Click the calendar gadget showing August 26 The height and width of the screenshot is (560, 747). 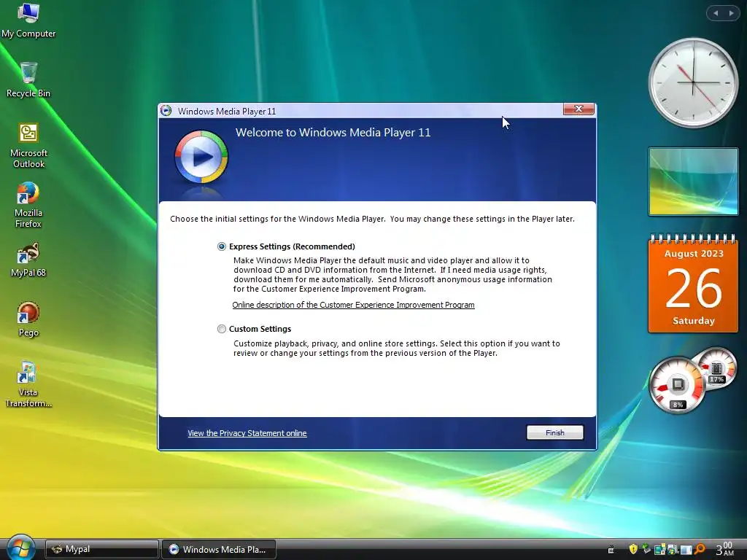coord(693,284)
